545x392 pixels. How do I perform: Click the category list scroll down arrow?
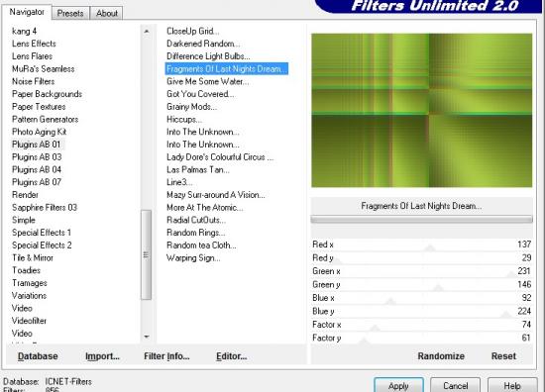(147, 337)
